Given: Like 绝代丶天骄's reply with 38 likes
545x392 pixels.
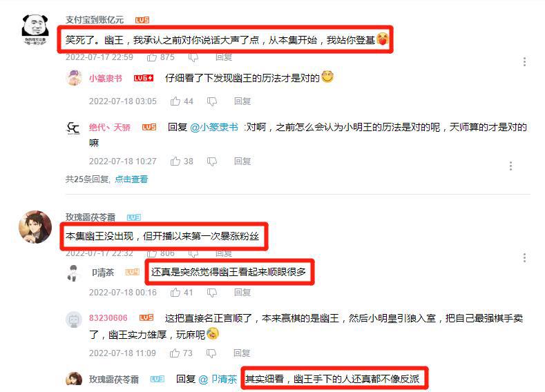Looking at the screenshot, I should tap(175, 161).
